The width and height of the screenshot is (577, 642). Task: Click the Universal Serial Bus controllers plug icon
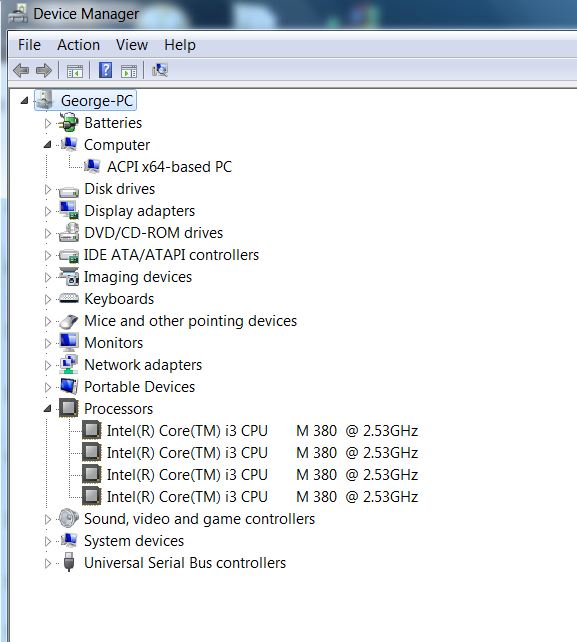click(x=69, y=562)
